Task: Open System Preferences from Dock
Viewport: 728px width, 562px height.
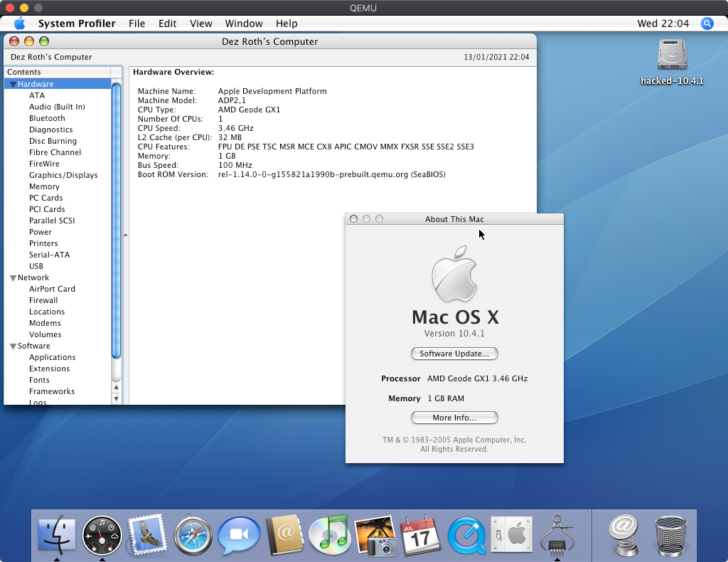Action: point(512,535)
